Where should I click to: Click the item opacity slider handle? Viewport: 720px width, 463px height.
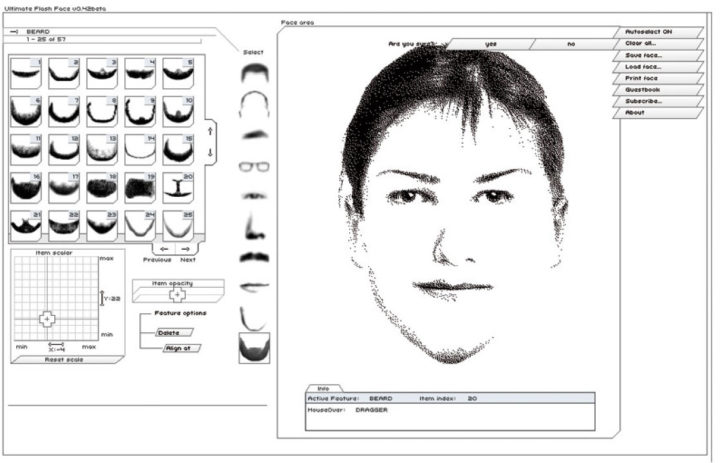tap(178, 295)
